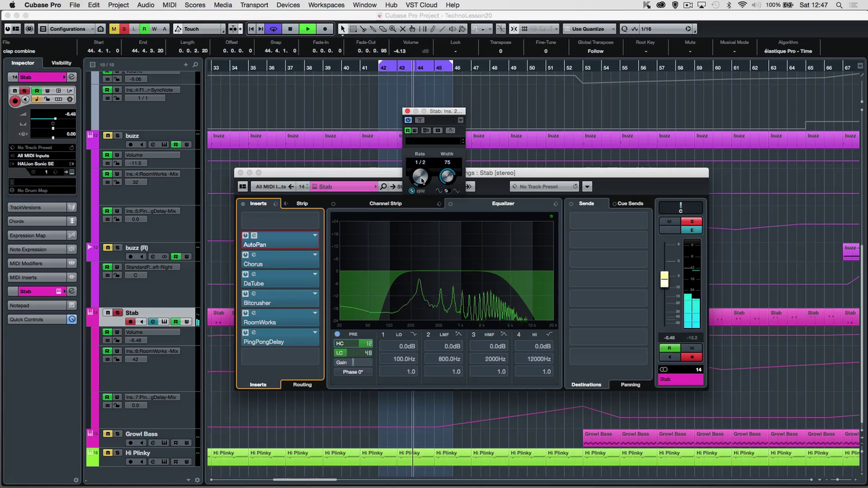
Task: Click the transport Record button
Action: (325, 29)
